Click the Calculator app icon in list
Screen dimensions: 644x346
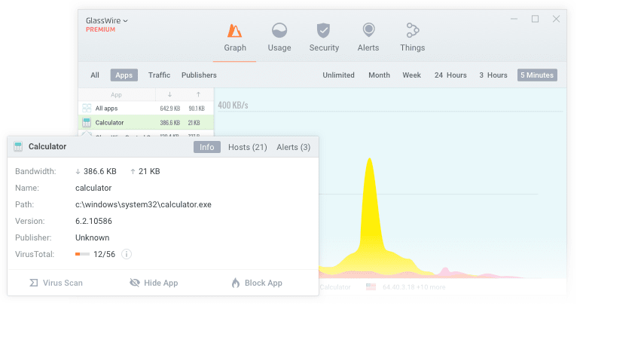(87, 122)
